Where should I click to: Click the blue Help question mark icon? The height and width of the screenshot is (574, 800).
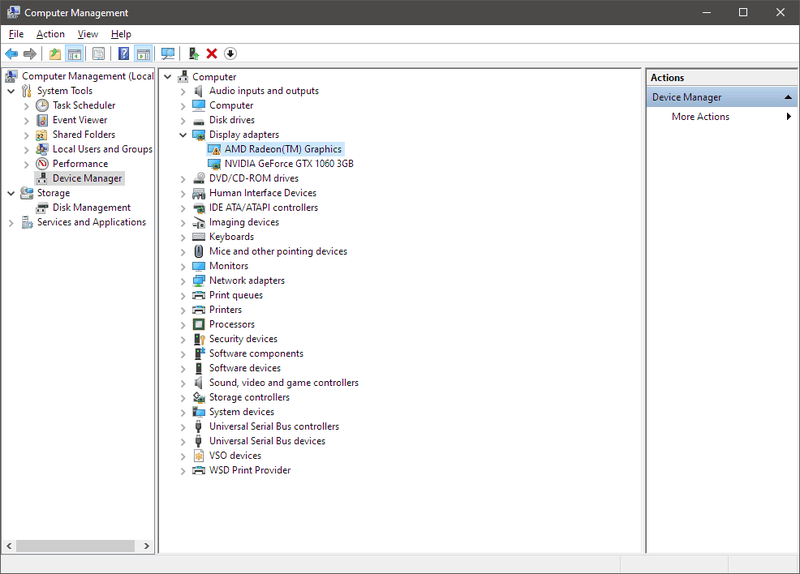pos(123,54)
